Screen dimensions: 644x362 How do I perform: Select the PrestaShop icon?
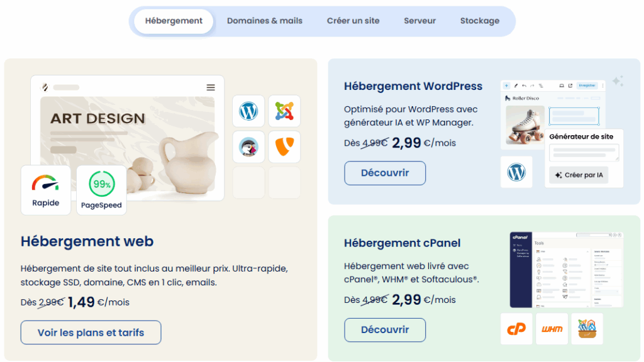248,147
